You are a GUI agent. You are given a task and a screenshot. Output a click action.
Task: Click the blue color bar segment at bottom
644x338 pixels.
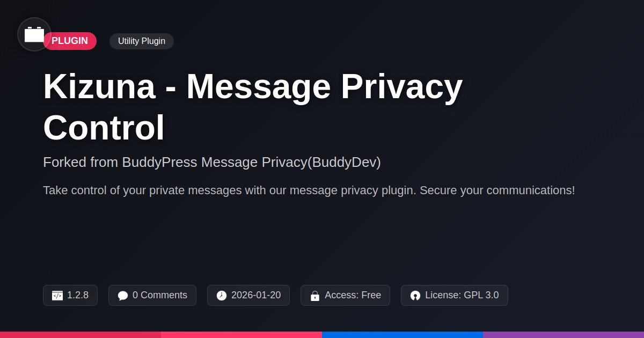coord(402,335)
